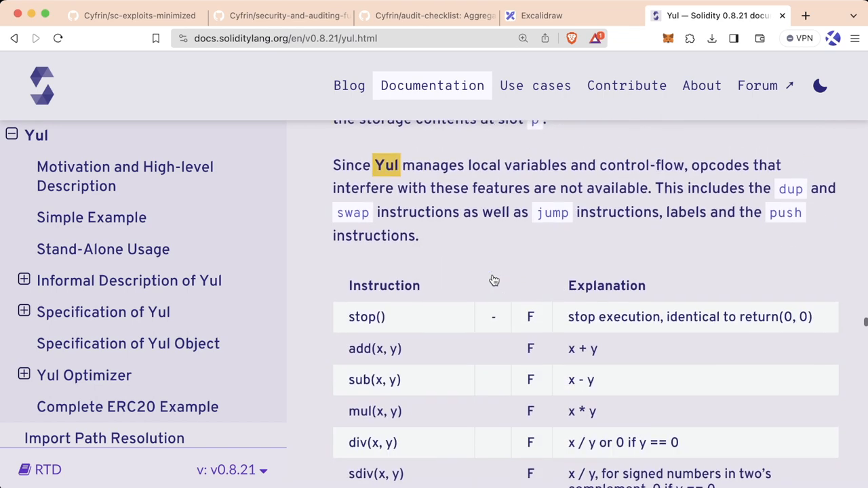Toggle dark mode with the moon icon

[820, 85]
